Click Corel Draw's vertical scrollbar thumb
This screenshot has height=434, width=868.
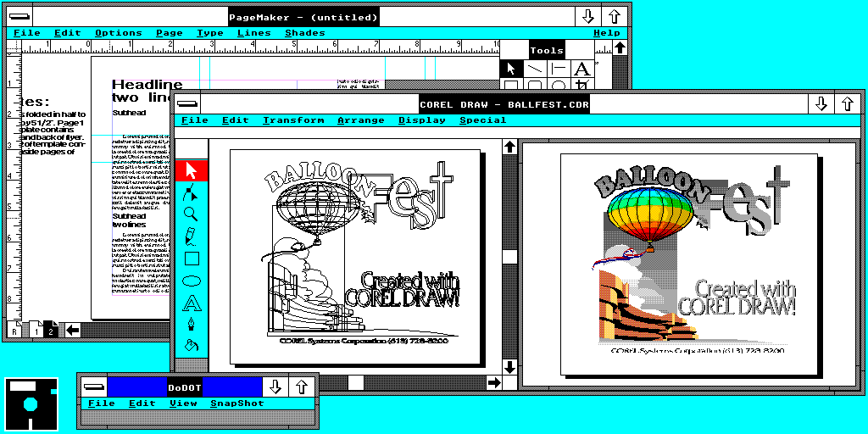pyautogui.click(x=509, y=258)
